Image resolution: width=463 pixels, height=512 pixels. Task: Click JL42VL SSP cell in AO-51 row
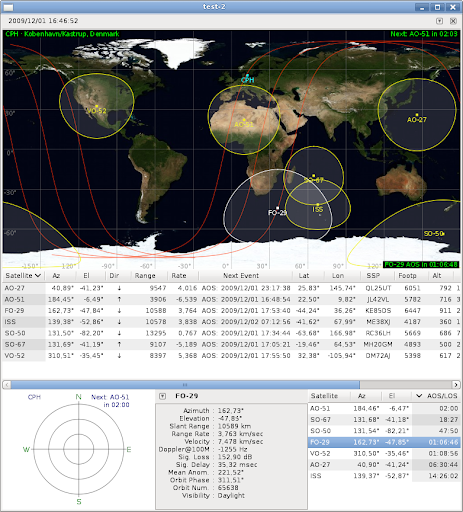coord(378,299)
